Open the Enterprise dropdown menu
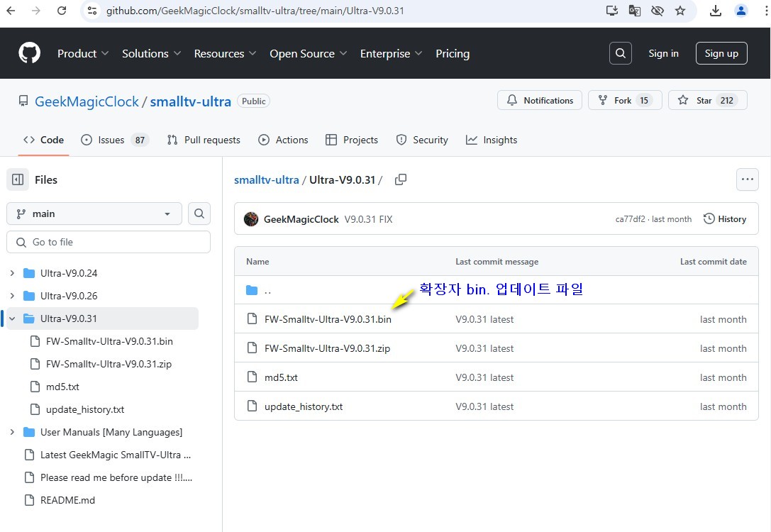 (x=391, y=53)
